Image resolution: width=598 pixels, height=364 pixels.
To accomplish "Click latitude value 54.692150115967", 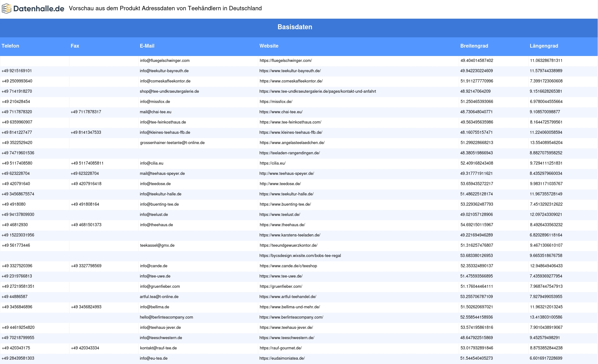I will [477, 225].
